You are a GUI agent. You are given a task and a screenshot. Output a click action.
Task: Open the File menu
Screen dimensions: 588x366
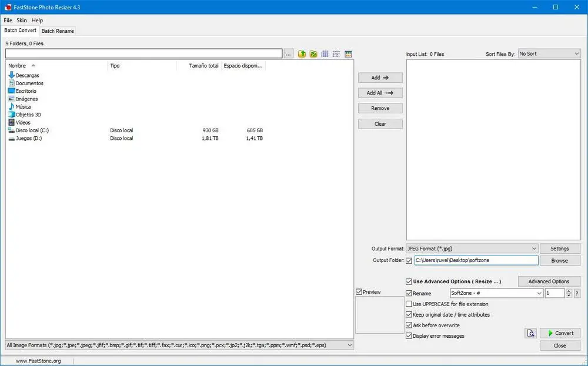pos(8,20)
